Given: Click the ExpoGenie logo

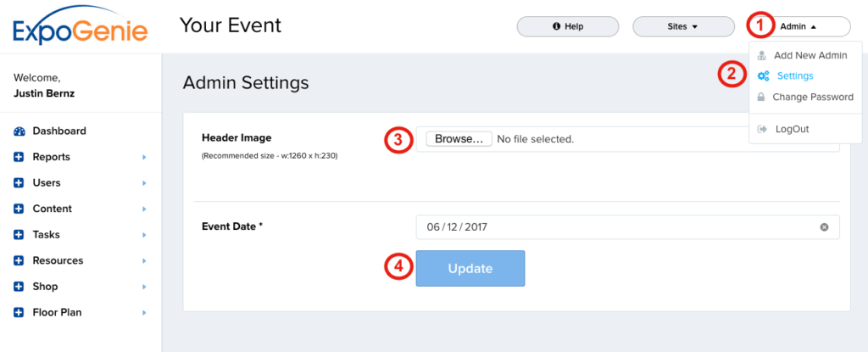Looking at the screenshot, I should click(x=81, y=26).
